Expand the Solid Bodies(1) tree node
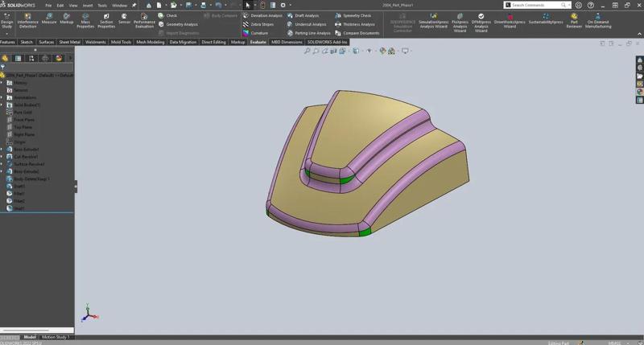 [x=2, y=105]
